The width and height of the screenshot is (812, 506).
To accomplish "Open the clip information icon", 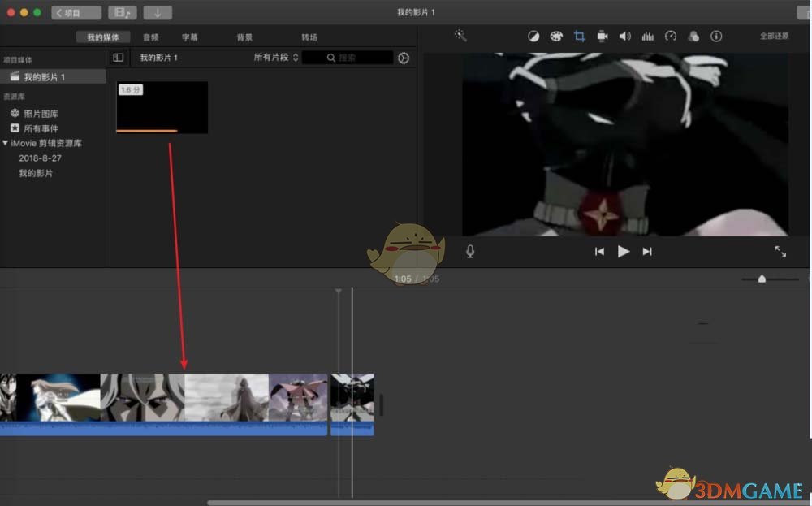I will coord(716,37).
